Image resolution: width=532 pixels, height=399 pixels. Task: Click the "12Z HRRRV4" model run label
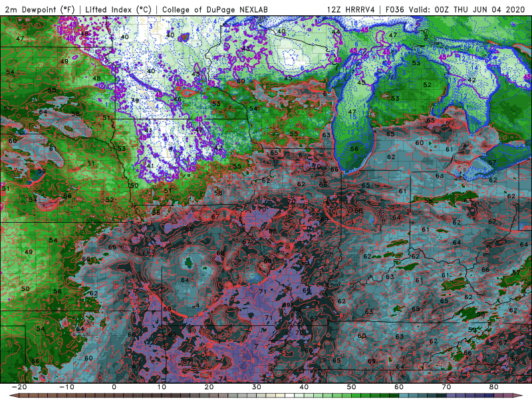click(x=351, y=9)
